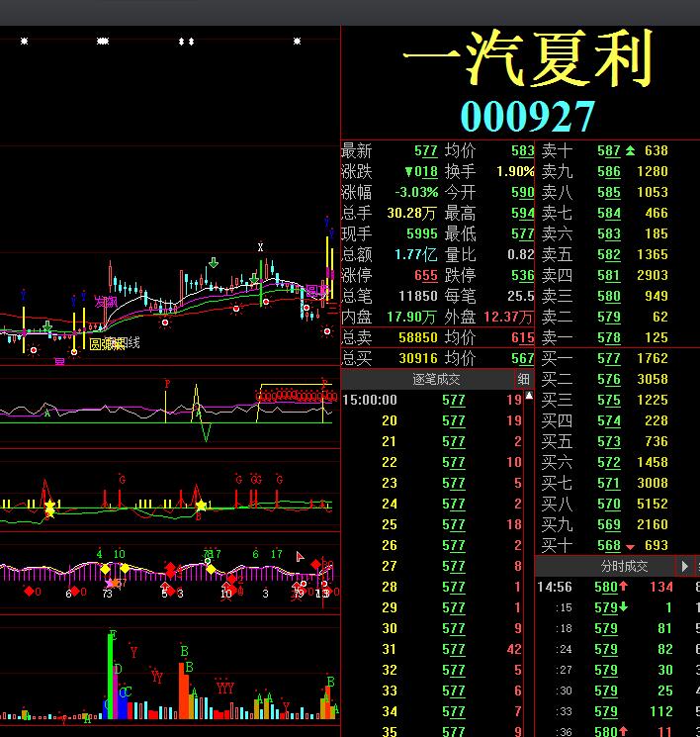Viewport: 700px width, 737px height.
Task: Select the 逐笔成交 header tab
Action: pos(436,379)
